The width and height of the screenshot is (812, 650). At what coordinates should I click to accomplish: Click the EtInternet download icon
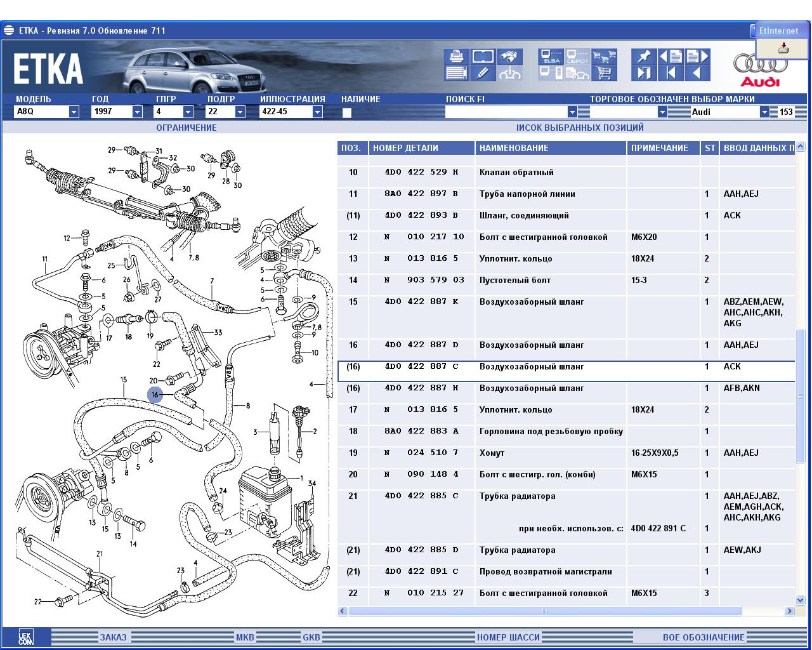click(x=783, y=48)
